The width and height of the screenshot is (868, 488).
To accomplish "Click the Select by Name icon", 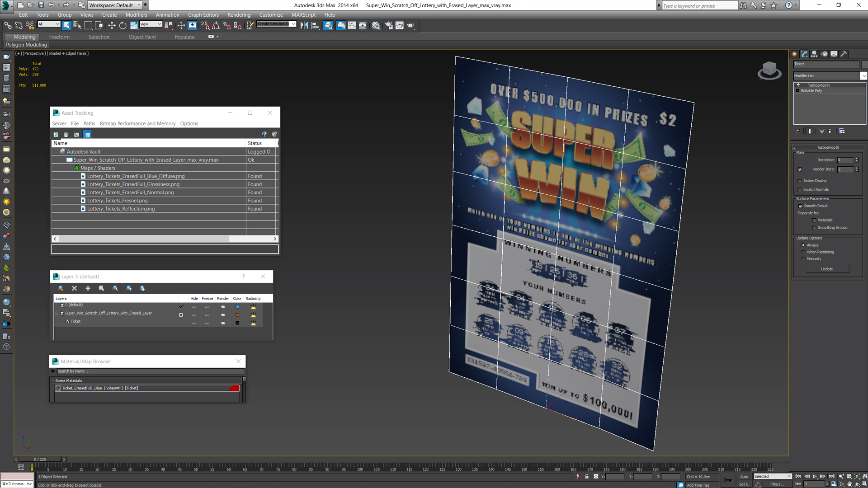I will (x=78, y=25).
